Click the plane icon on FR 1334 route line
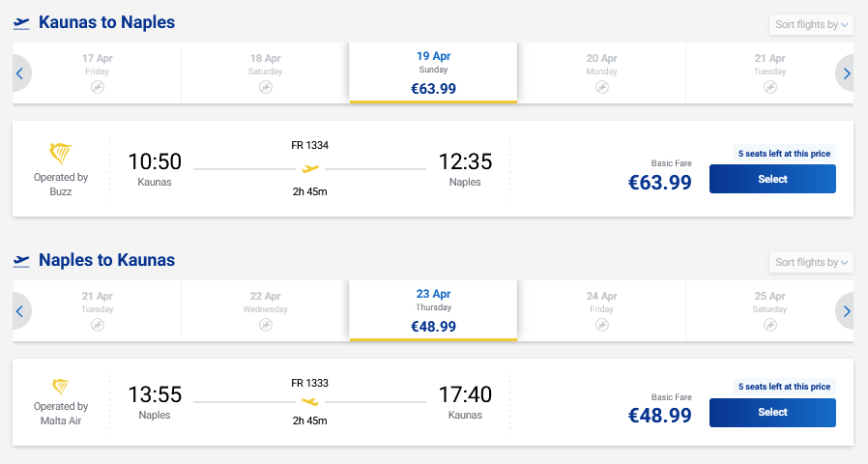The width and height of the screenshot is (868, 464). 310,168
